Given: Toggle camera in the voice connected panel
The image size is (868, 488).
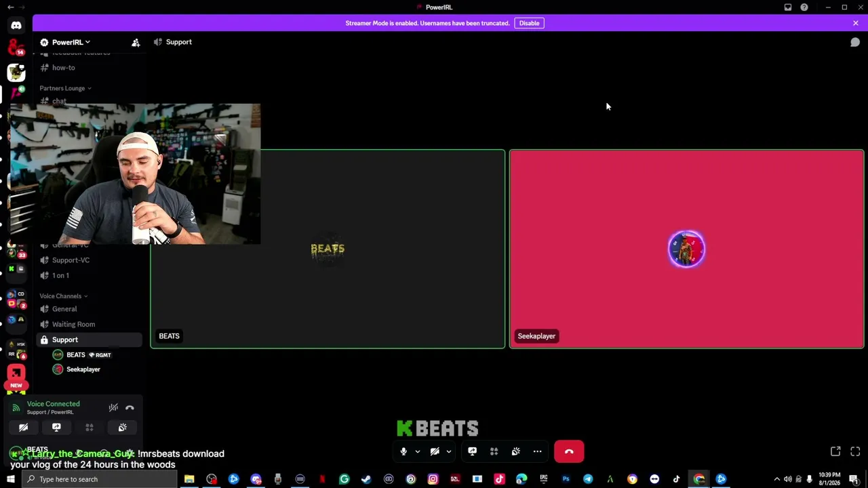Looking at the screenshot, I should 23,428.
